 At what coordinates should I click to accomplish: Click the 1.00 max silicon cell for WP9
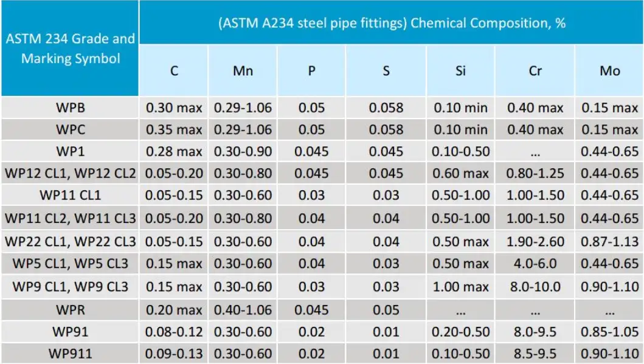[x=460, y=286]
